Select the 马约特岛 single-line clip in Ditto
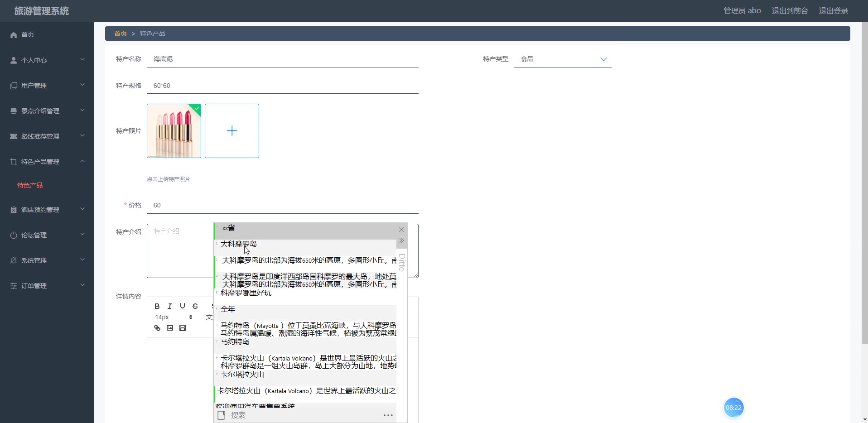Viewport: 868px width, 423px height. click(305, 345)
